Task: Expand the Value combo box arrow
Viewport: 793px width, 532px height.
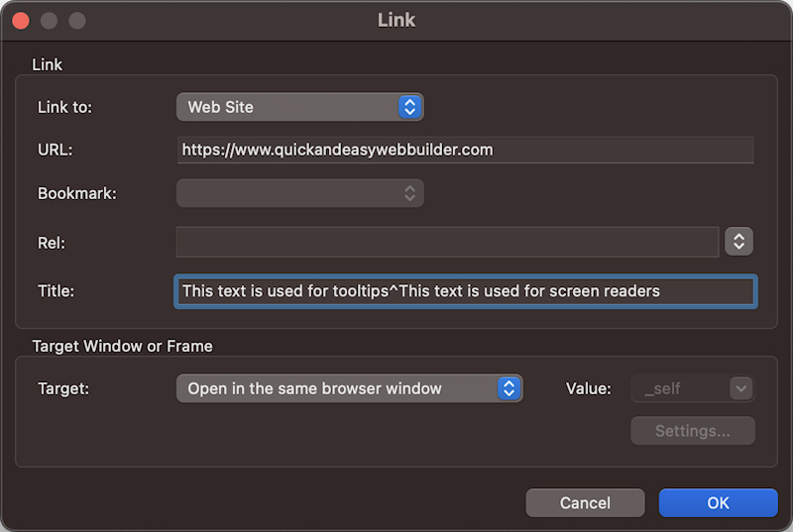Action: (740, 388)
